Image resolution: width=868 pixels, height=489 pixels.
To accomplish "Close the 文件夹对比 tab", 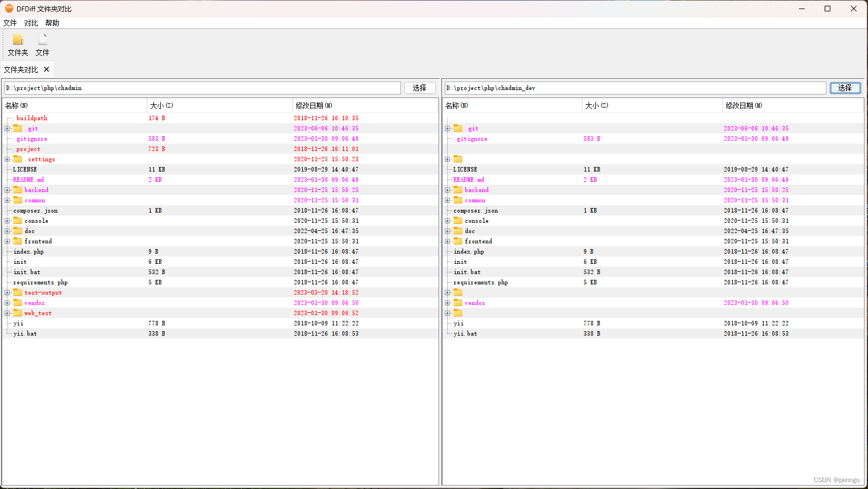I will point(47,70).
